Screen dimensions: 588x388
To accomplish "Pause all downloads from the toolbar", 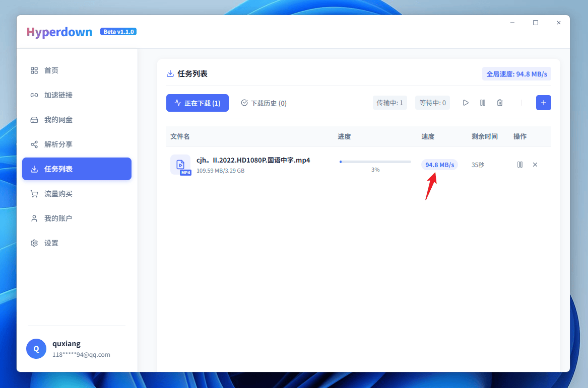I will [x=483, y=103].
